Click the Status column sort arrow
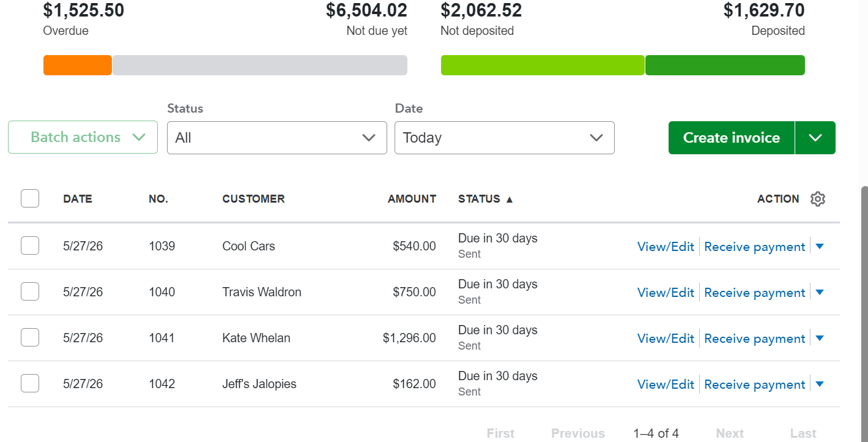The width and height of the screenshot is (868, 442). (510, 199)
